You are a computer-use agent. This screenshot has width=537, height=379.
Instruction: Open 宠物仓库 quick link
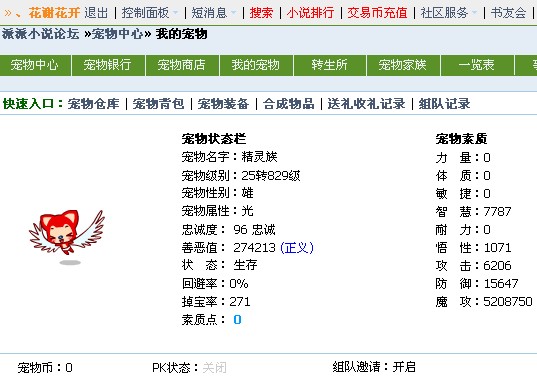(93, 104)
